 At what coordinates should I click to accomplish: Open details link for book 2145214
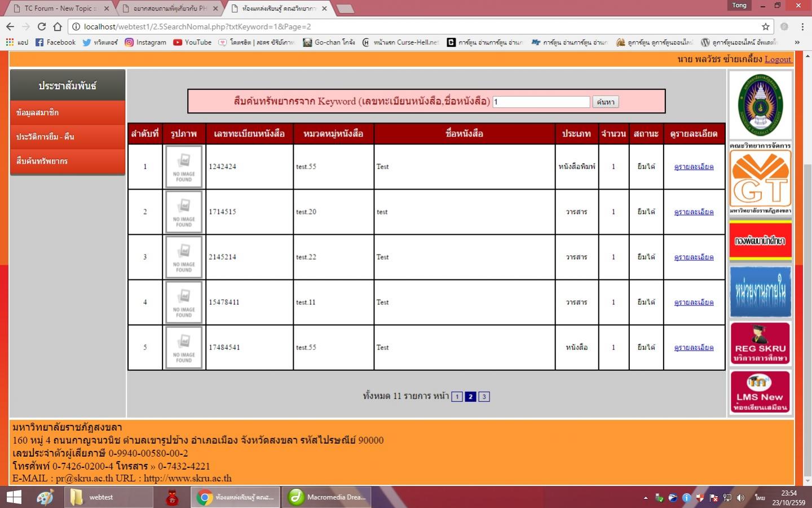click(694, 257)
